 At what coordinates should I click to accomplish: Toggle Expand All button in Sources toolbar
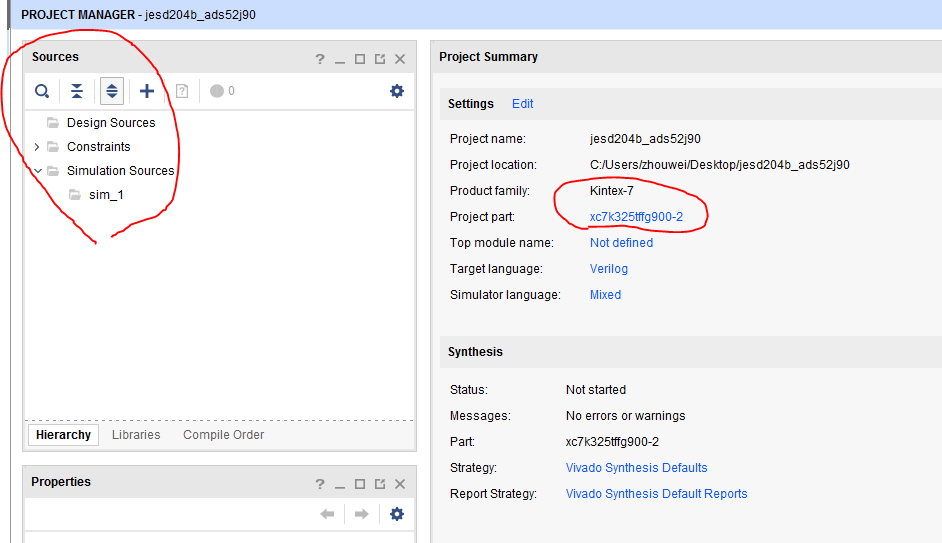pos(112,91)
